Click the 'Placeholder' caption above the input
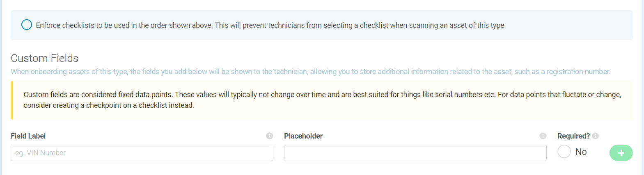 click(303, 136)
